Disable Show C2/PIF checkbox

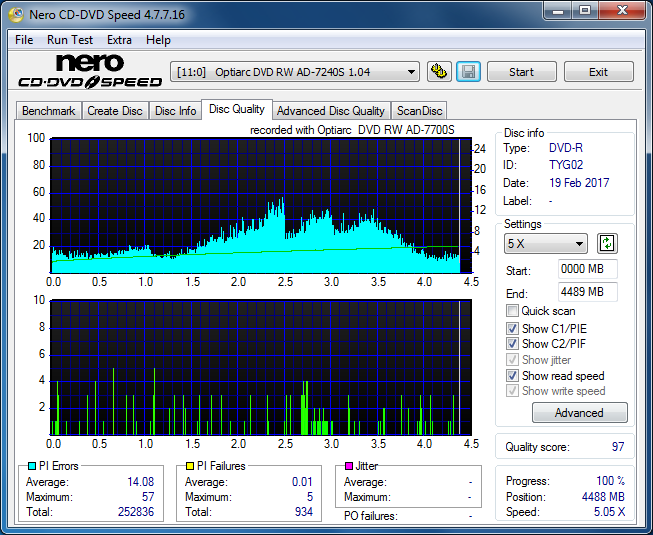click(x=512, y=344)
